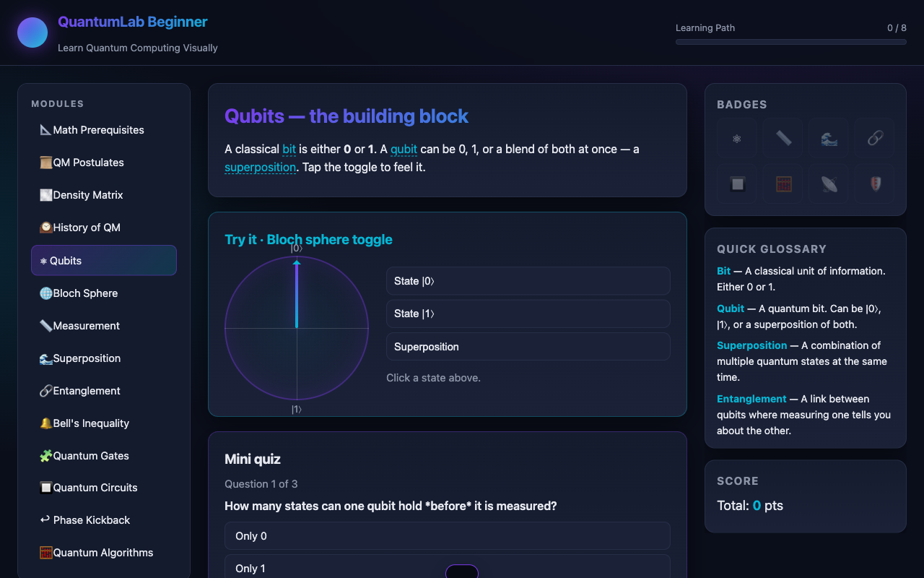The height and width of the screenshot is (578, 924).
Task: Click the 'Total: 0 pts' score text
Action: click(750, 506)
